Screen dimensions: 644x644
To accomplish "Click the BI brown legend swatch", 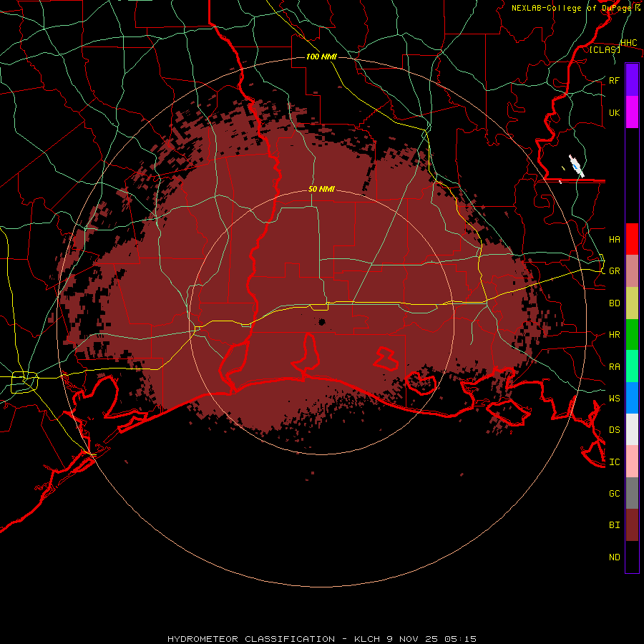I will (x=632, y=525).
